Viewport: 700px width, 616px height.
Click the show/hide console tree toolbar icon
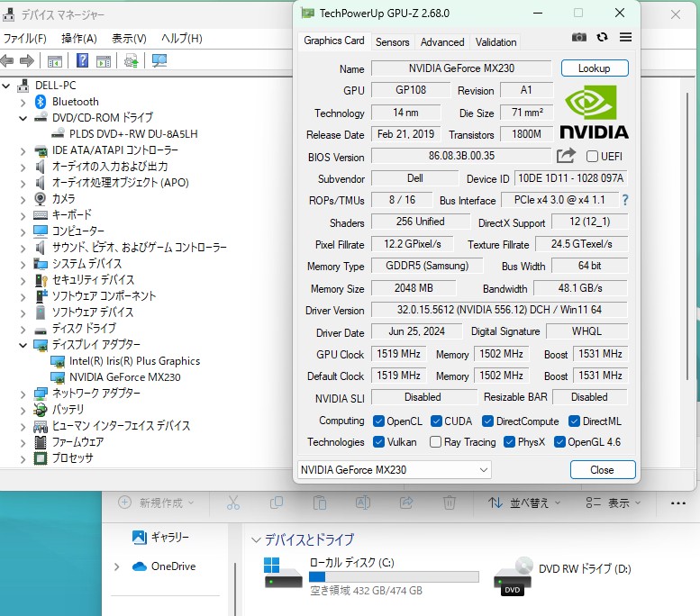pos(54,61)
